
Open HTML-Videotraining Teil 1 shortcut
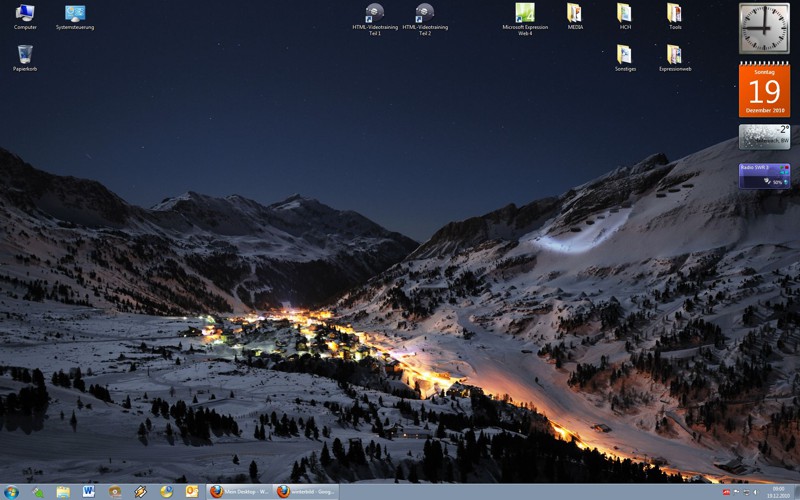coord(375,14)
